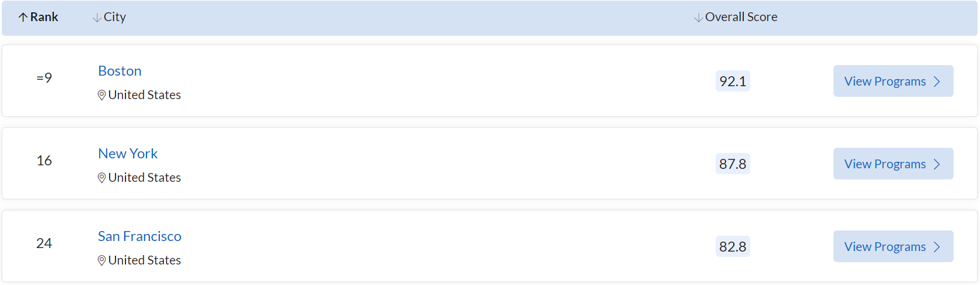Open the New York city link
The width and height of the screenshot is (980, 285).
[128, 154]
